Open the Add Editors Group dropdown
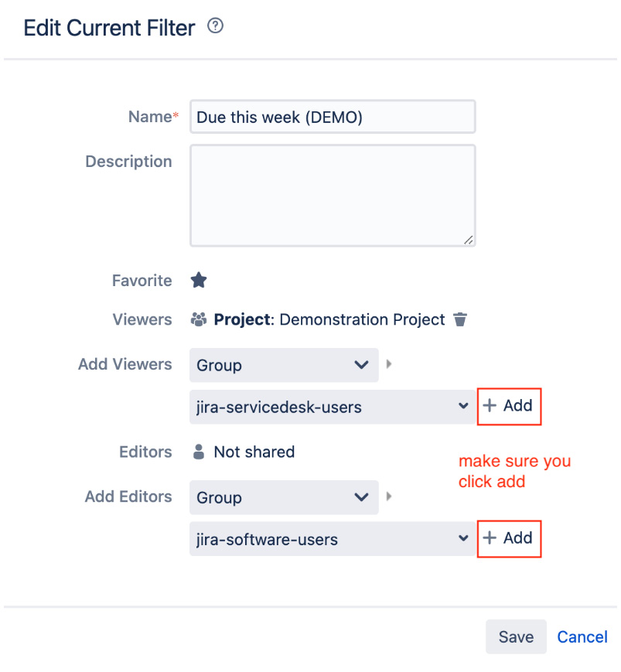This screenshot has width=621, height=672. pyautogui.click(x=283, y=497)
